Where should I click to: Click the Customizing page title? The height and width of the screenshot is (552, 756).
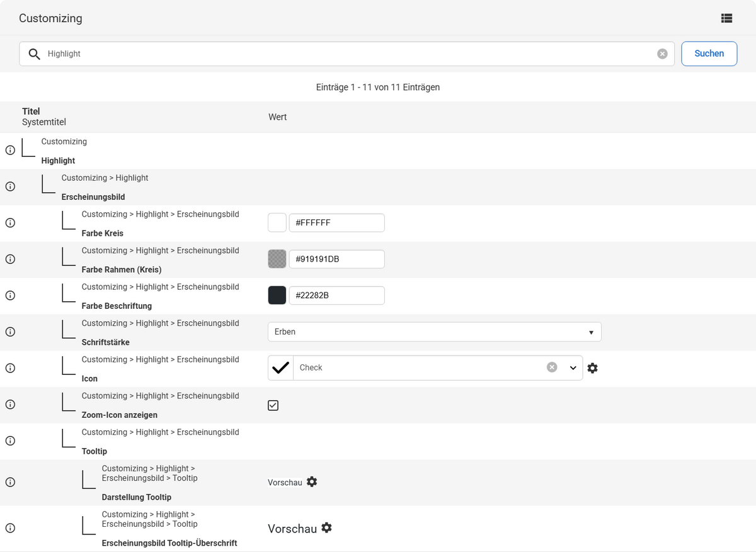coord(50,18)
